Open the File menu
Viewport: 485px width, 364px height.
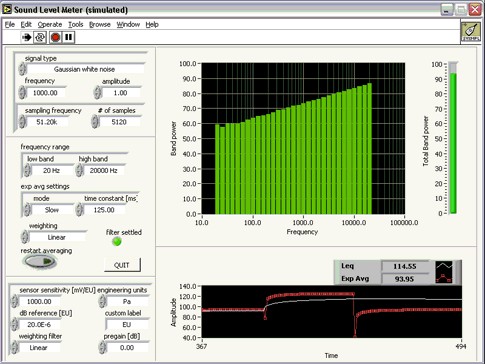tap(10, 24)
